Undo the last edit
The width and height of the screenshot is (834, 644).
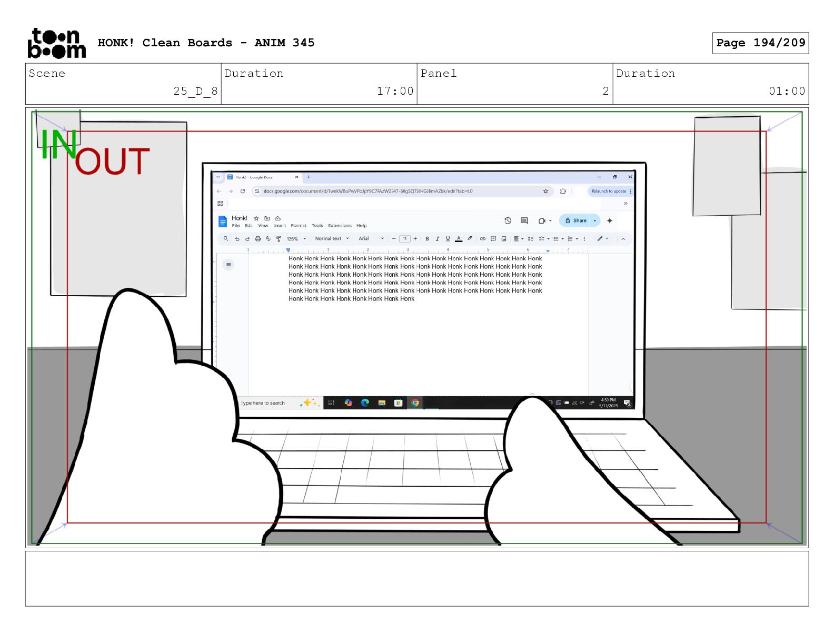[237, 239]
